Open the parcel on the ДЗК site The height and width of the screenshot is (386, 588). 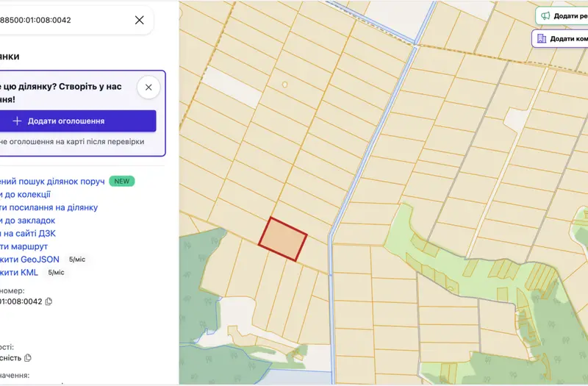[x=28, y=233]
